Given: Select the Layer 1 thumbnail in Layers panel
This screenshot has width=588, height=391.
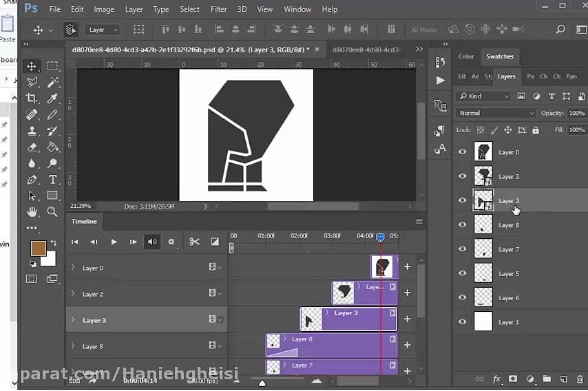Looking at the screenshot, I should [483, 321].
